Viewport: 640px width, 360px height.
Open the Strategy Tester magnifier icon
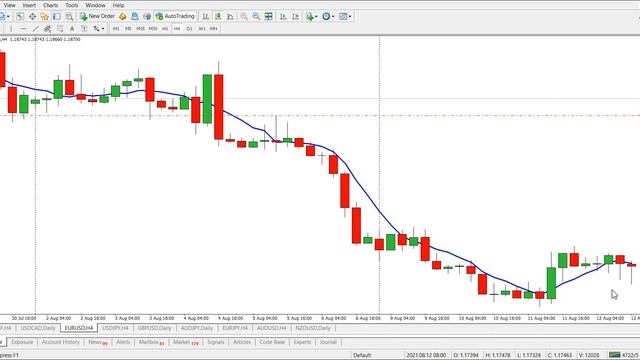click(69, 16)
